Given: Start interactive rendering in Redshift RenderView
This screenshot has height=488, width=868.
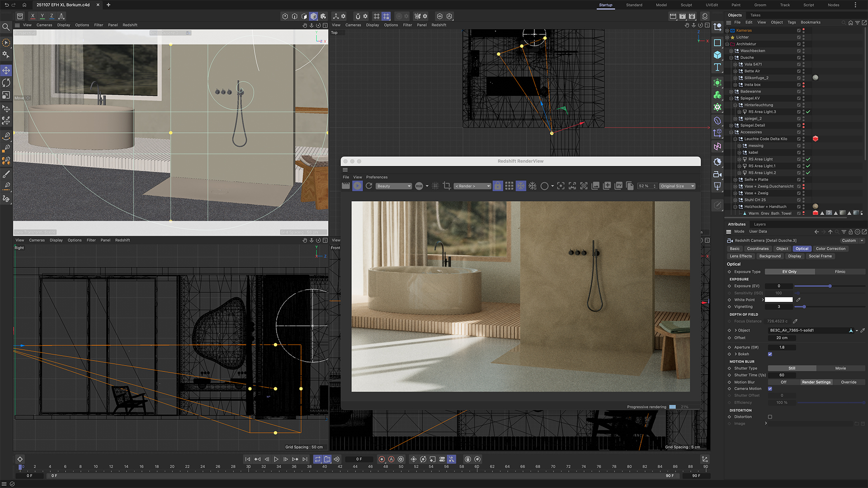Looking at the screenshot, I should (357, 186).
